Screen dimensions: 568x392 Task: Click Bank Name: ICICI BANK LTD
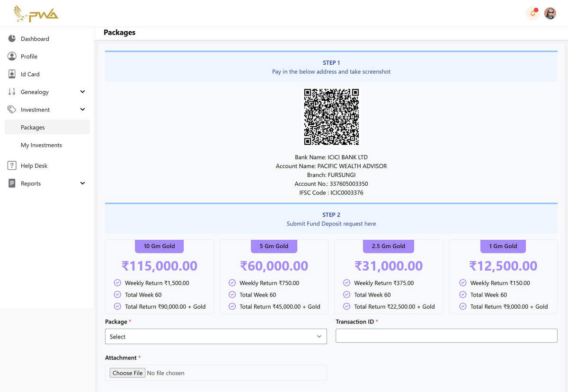pyautogui.click(x=331, y=157)
